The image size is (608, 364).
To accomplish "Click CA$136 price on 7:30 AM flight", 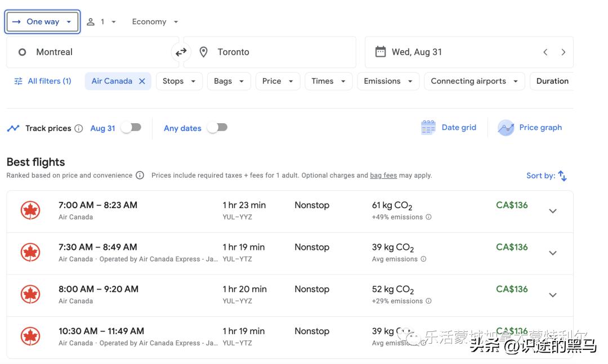I will click(512, 247).
